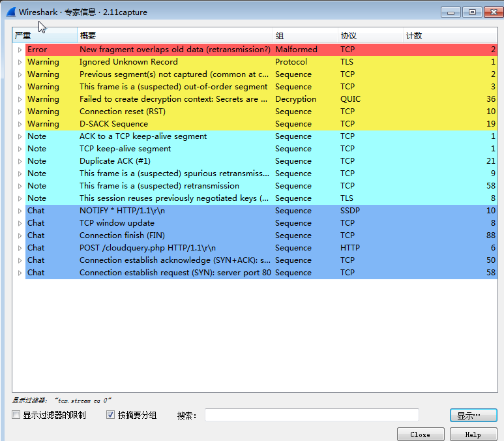Select the QUIC protocol cell
Image resolution: width=504 pixels, height=441 pixels.
(x=350, y=99)
